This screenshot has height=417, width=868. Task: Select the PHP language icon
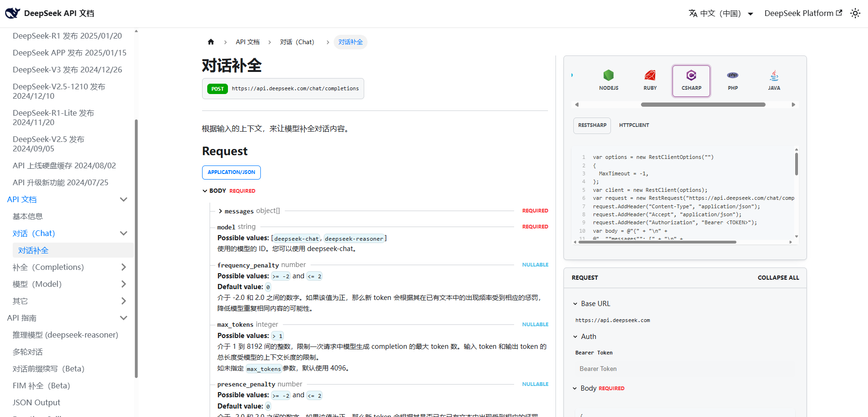733,80
